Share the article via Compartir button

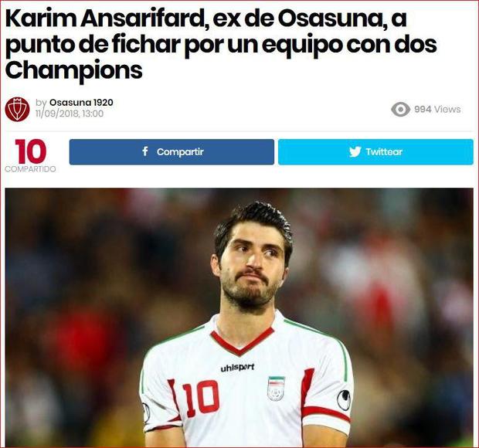(x=172, y=151)
